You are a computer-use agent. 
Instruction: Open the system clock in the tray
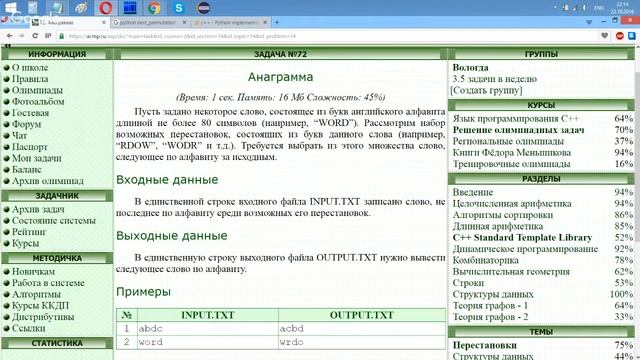tap(622, 8)
